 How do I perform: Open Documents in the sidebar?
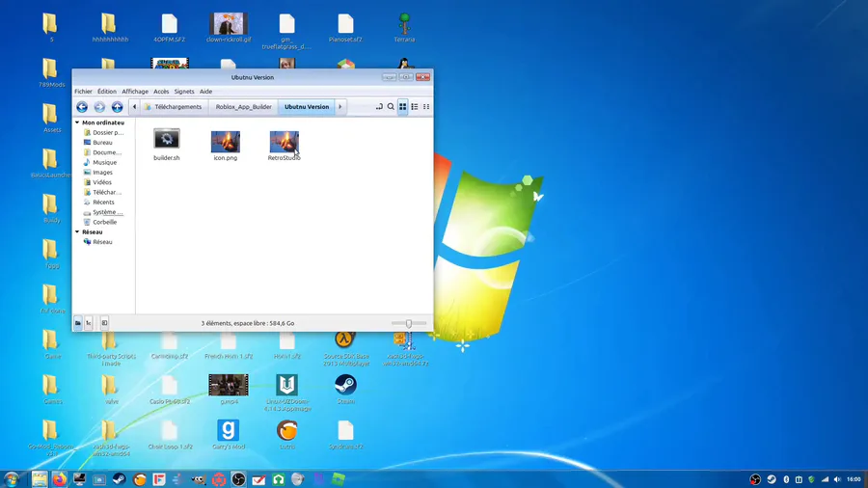(x=102, y=152)
